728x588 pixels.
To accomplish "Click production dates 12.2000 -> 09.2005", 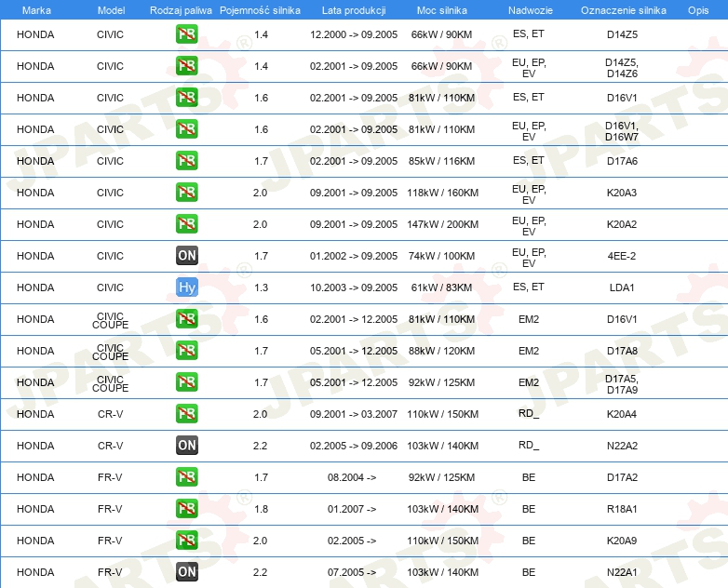I will (x=354, y=34).
